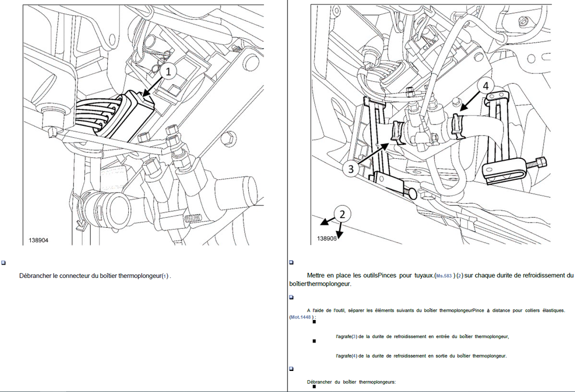Click the step bullet icon above 'Débrancher le connecteur'
This screenshot has width=575, height=392.
click(3, 263)
